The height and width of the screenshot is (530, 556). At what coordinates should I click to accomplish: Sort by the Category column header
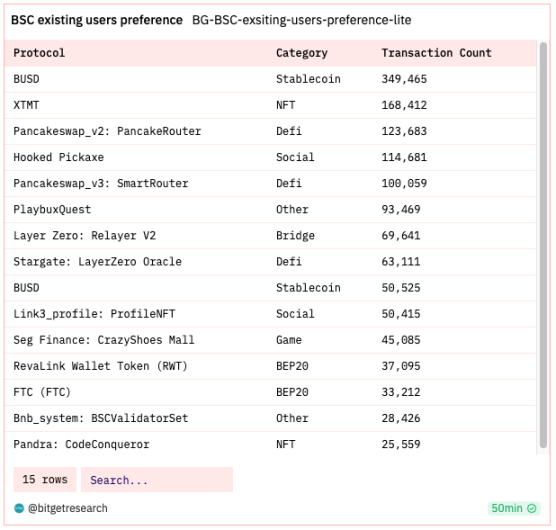coord(302,53)
